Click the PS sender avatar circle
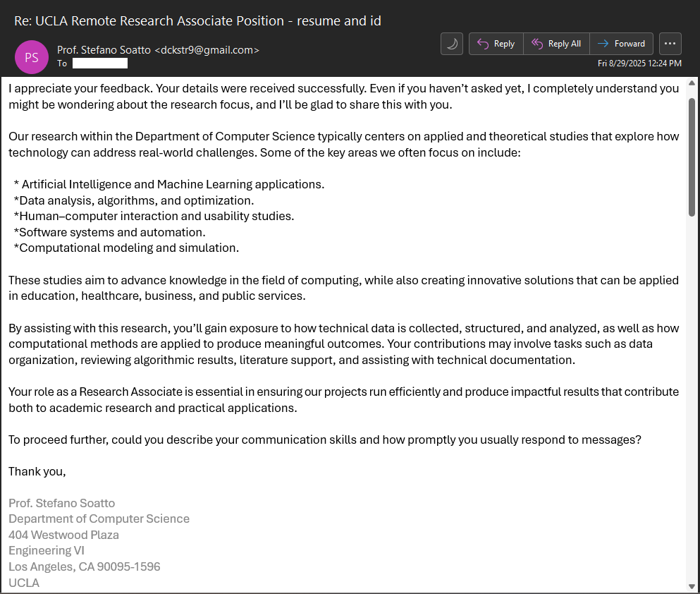 [32, 57]
